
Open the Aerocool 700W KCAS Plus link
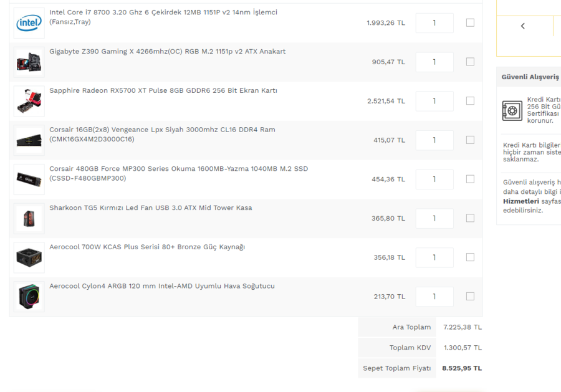pos(147,247)
